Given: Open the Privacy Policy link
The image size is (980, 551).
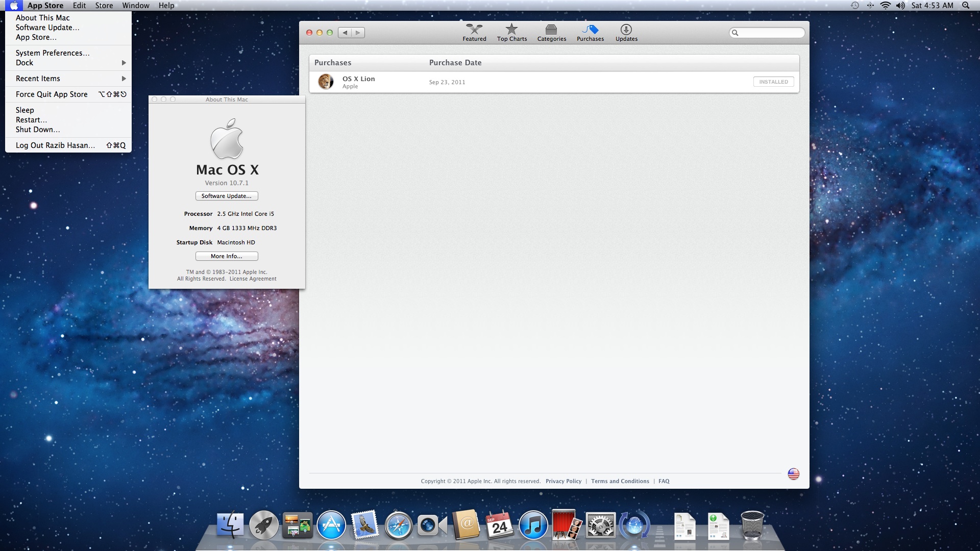Looking at the screenshot, I should pos(563,481).
